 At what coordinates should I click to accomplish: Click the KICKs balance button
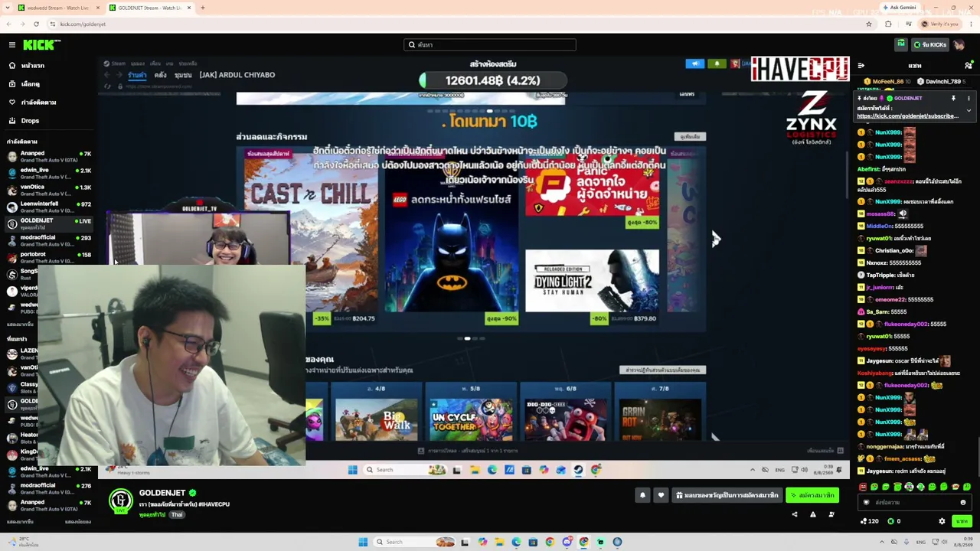click(x=929, y=45)
